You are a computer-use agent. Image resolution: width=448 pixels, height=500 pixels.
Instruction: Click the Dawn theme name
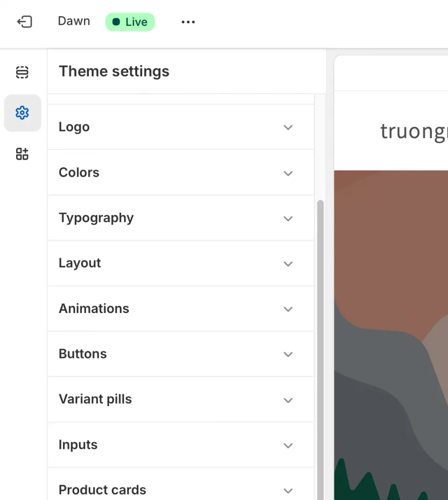pyautogui.click(x=74, y=21)
